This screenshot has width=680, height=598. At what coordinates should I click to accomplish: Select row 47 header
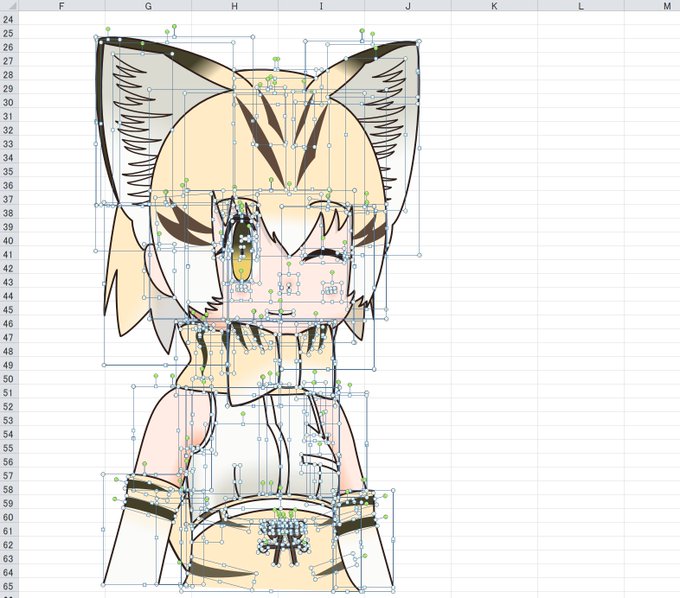tap(9, 338)
